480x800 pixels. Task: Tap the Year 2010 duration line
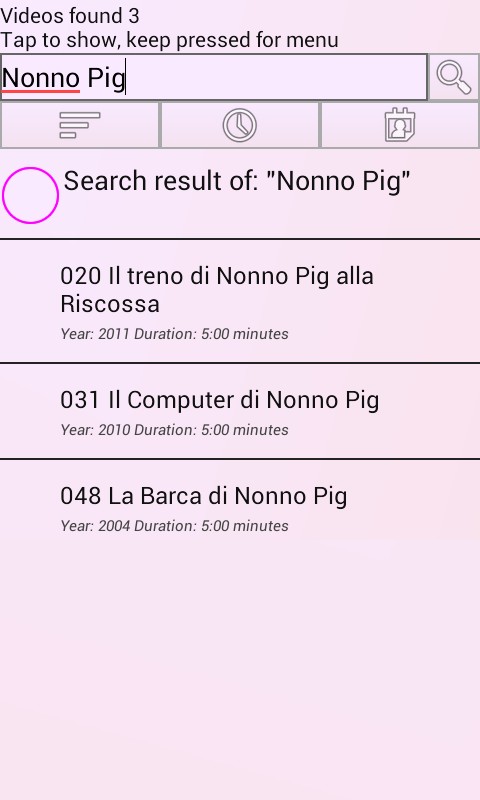point(174,430)
